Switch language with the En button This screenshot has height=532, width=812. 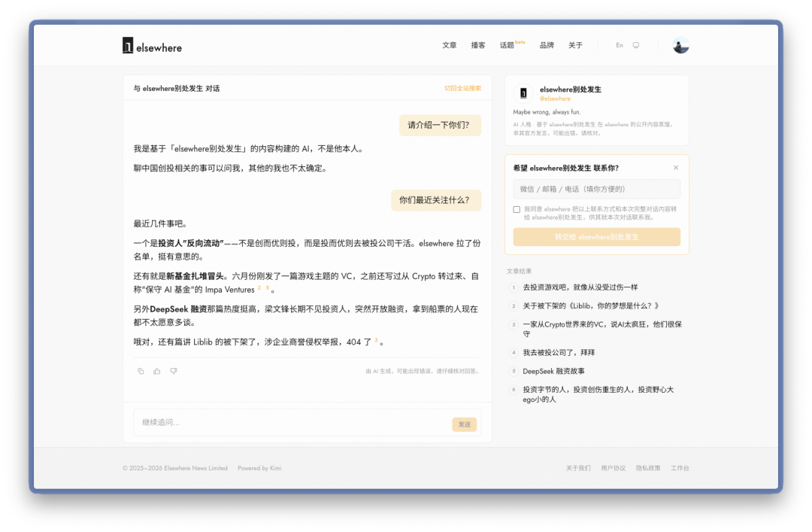[x=620, y=46]
